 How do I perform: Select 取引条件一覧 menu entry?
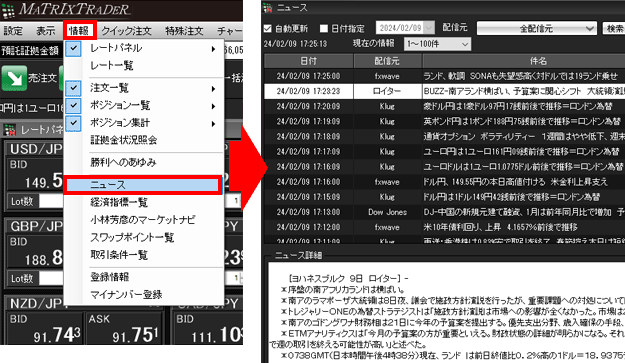tap(119, 255)
